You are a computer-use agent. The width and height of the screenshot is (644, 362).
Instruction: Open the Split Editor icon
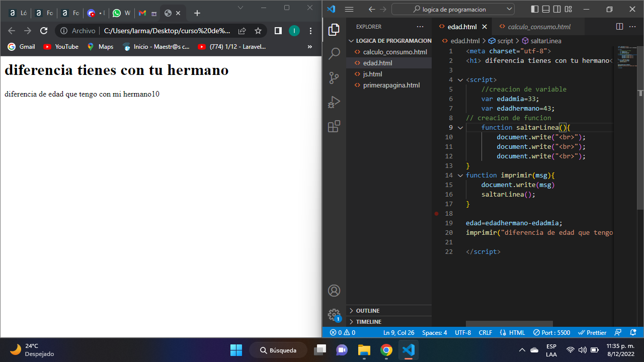pyautogui.click(x=619, y=27)
